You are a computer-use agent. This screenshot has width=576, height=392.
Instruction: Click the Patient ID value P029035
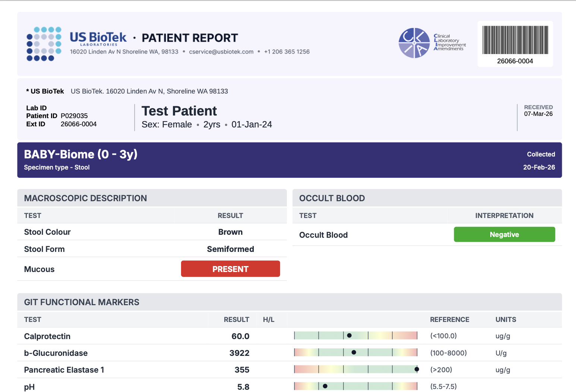pyautogui.click(x=74, y=116)
